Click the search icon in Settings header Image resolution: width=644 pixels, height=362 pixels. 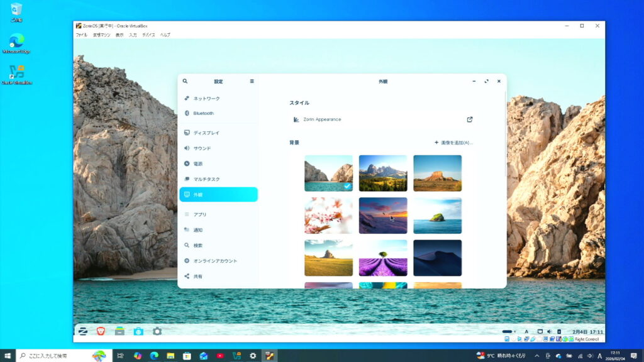point(185,81)
